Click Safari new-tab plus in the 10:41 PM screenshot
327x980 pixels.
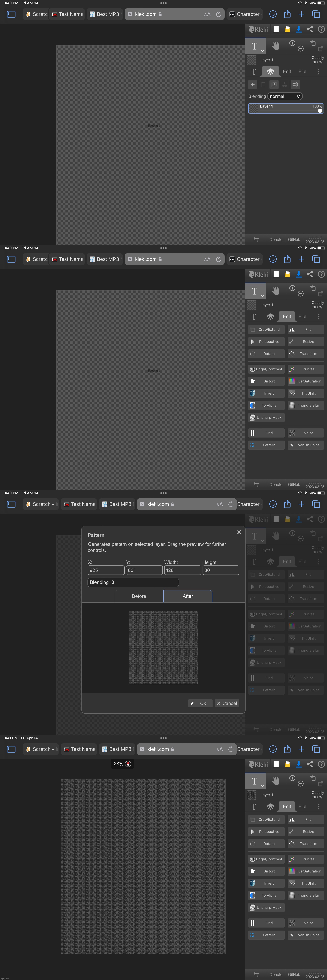coord(301,749)
